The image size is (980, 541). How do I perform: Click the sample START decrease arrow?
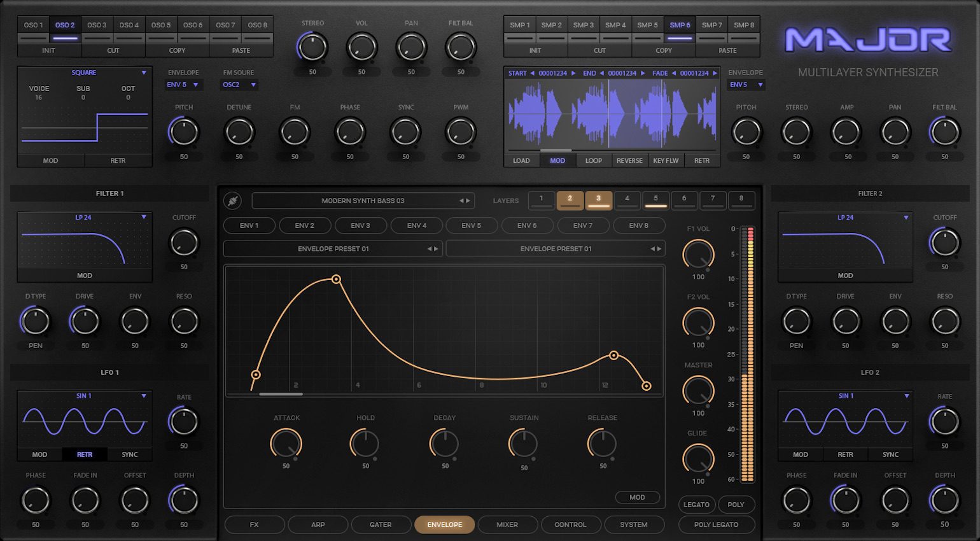(x=533, y=73)
